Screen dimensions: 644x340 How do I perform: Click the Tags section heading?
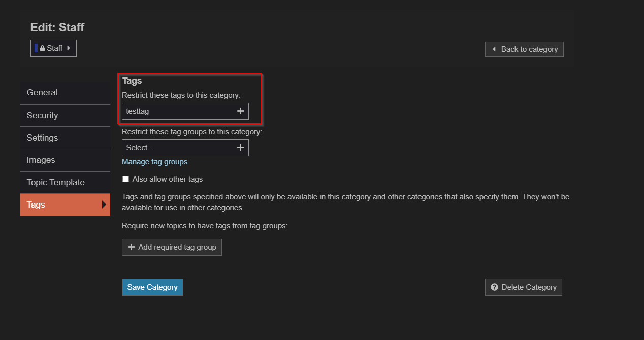(x=132, y=81)
